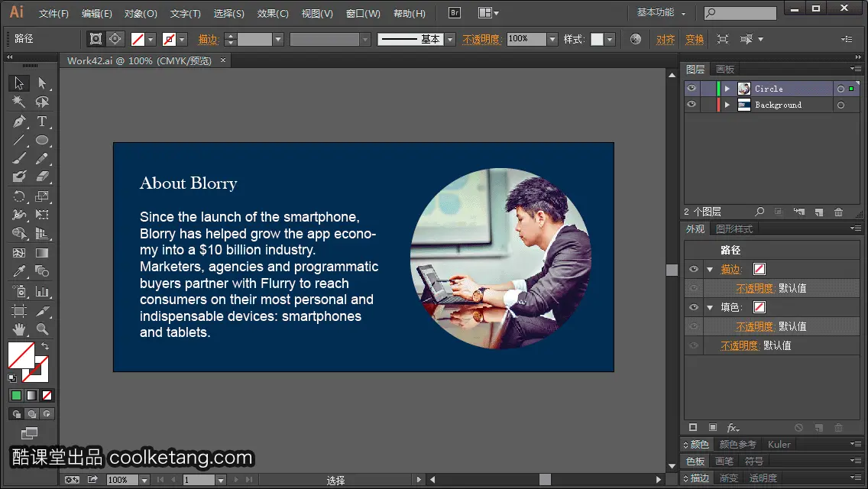Click the 变换 link

pos(695,39)
